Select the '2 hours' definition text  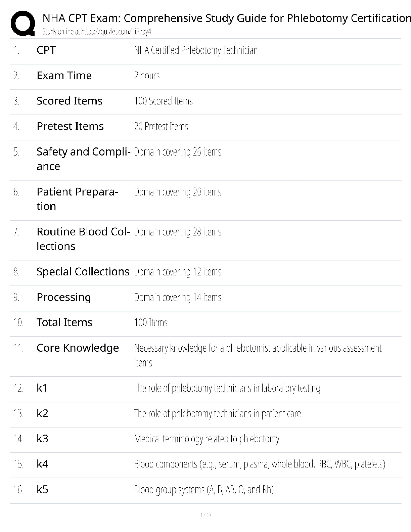pos(147,76)
